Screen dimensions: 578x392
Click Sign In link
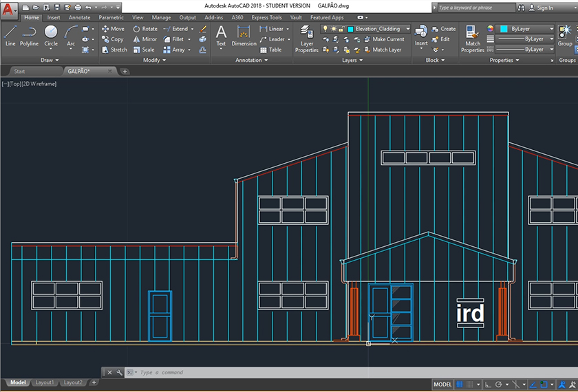tap(544, 8)
